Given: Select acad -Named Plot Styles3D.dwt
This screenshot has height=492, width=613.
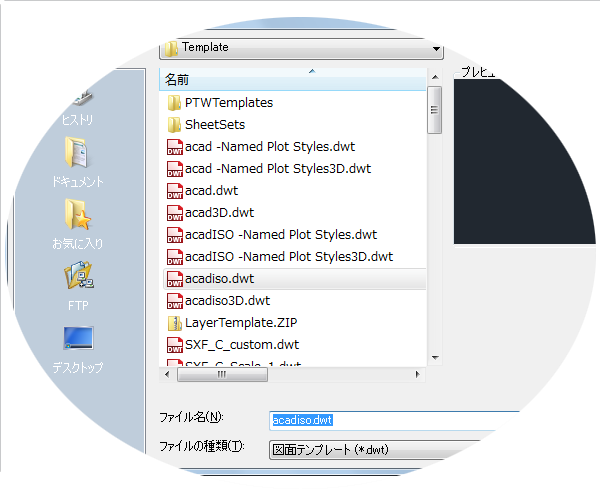Looking at the screenshot, I should pyautogui.click(x=278, y=169).
